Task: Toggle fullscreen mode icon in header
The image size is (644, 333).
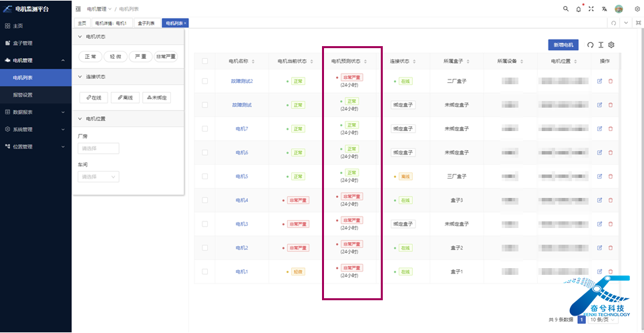Action: [590, 9]
